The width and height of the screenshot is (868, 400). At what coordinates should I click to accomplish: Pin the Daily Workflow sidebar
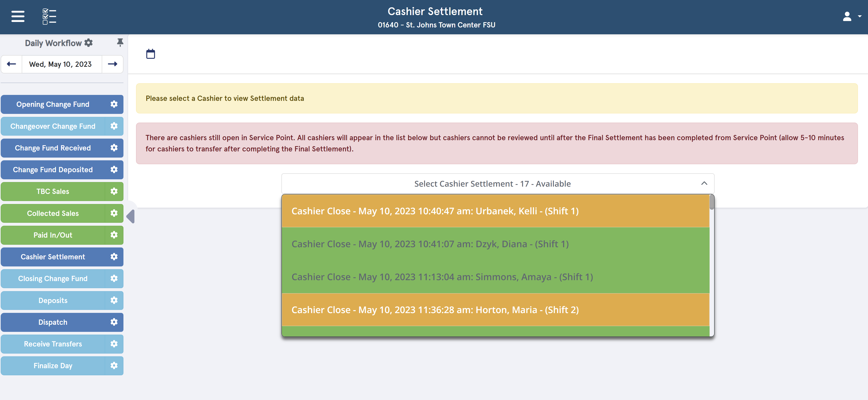(120, 43)
